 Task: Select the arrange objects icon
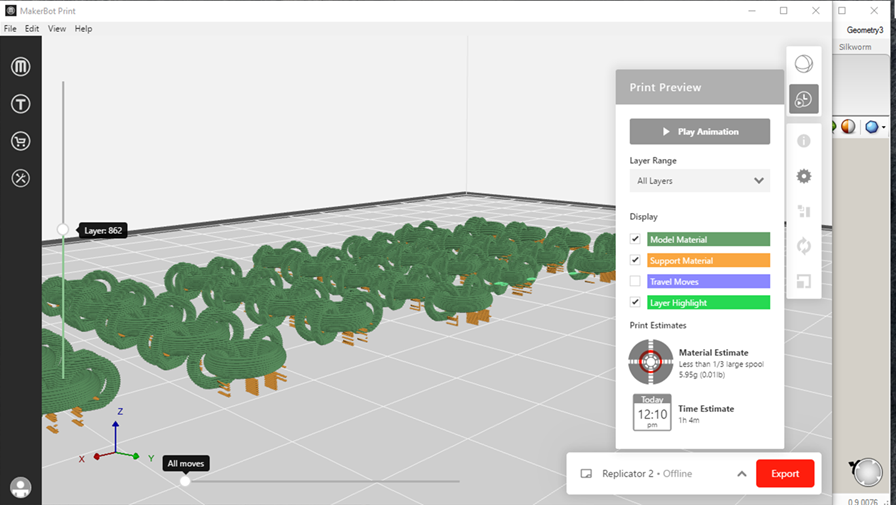point(803,211)
